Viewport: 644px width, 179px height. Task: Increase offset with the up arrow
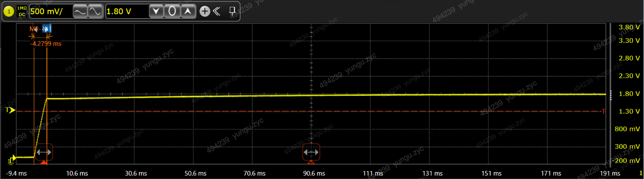(x=188, y=12)
